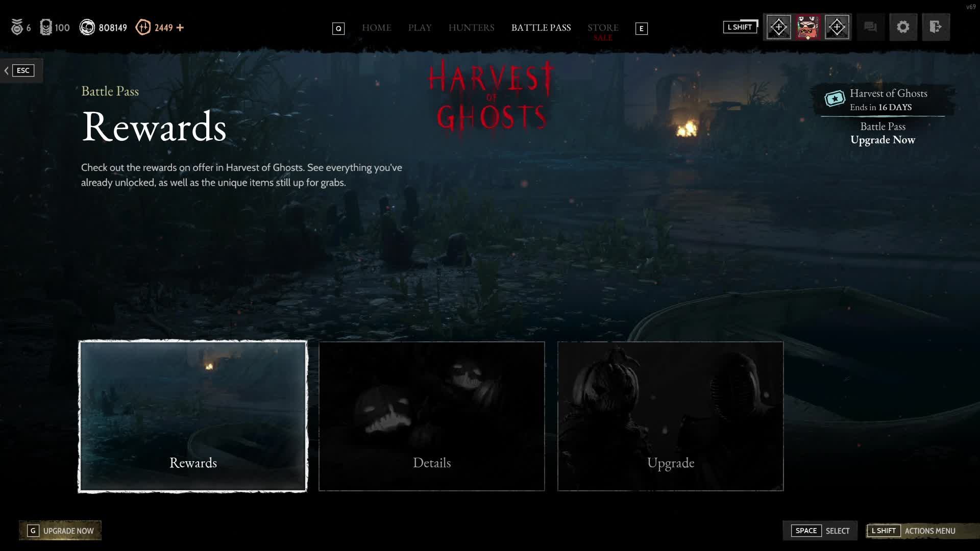Open the settings gear icon
This screenshot has width=980, height=551.
(x=903, y=27)
